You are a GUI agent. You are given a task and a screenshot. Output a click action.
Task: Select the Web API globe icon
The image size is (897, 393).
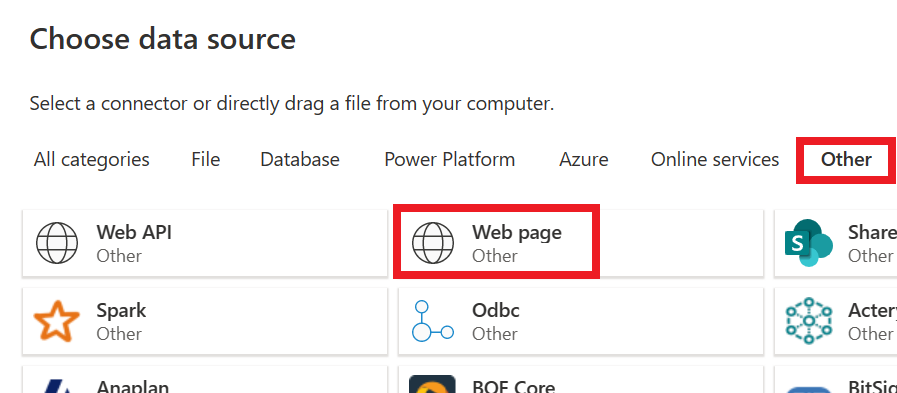[x=57, y=243]
